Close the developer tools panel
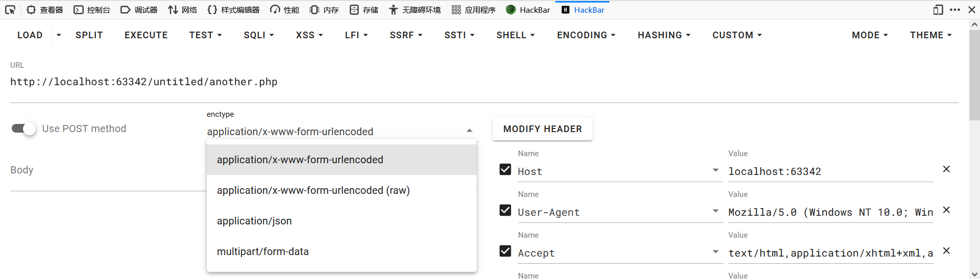 coord(972,10)
